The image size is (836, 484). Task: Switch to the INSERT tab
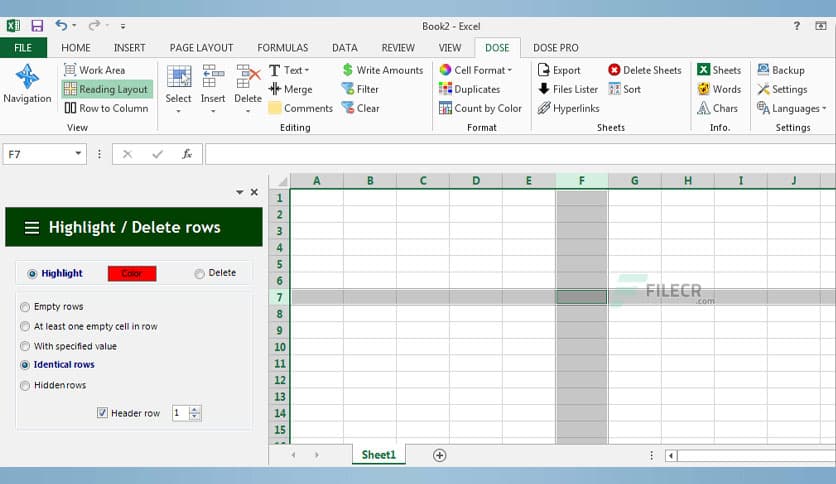tap(130, 47)
